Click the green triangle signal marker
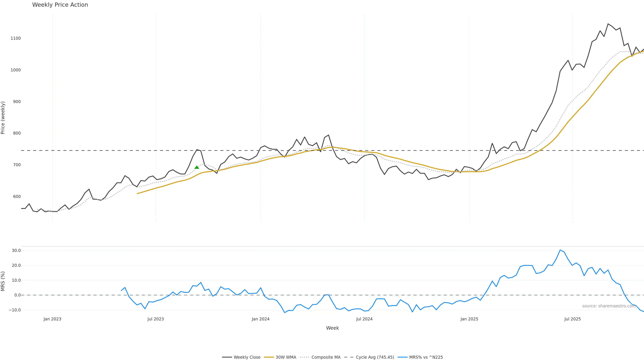 [197, 167]
